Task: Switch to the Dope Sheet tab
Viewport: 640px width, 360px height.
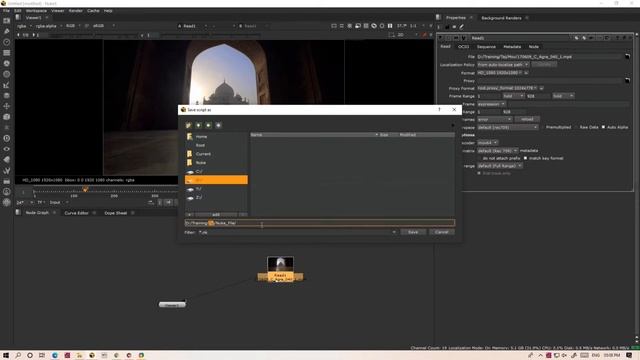Action: point(116,213)
